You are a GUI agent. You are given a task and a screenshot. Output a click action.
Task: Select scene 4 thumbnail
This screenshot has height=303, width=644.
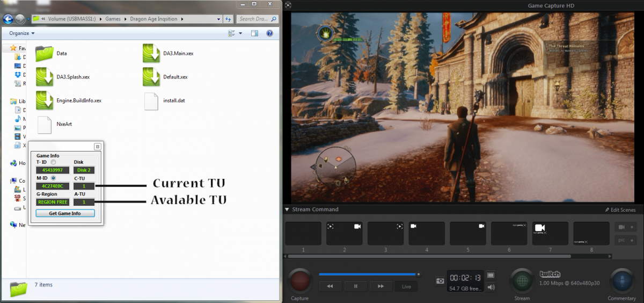427,234
